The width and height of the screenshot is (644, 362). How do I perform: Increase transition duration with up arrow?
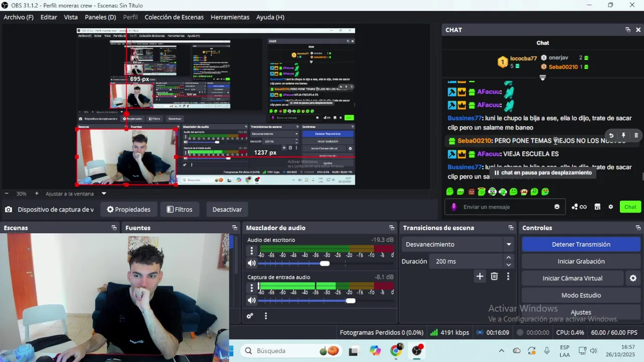pos(509,257)
